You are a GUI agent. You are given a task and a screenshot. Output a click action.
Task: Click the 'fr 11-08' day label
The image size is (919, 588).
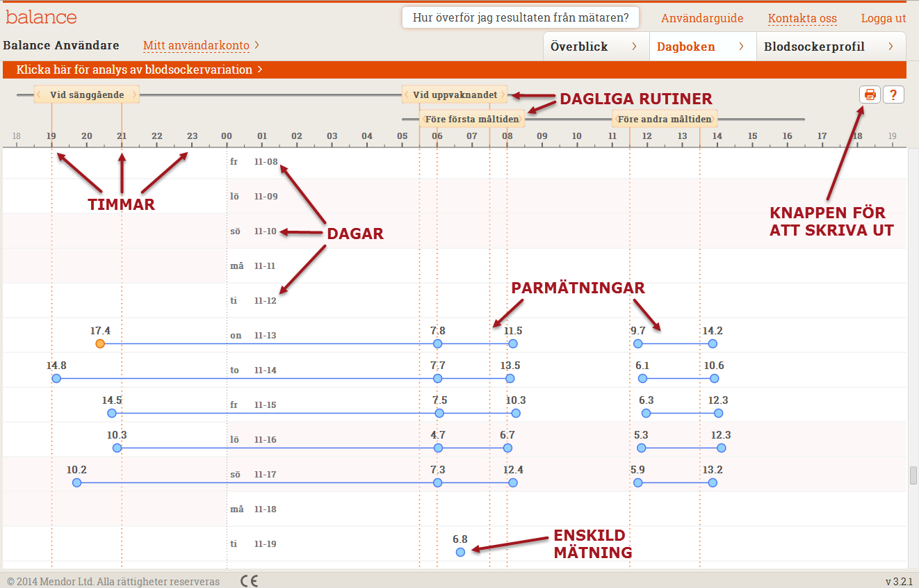[x=254, y=162]
